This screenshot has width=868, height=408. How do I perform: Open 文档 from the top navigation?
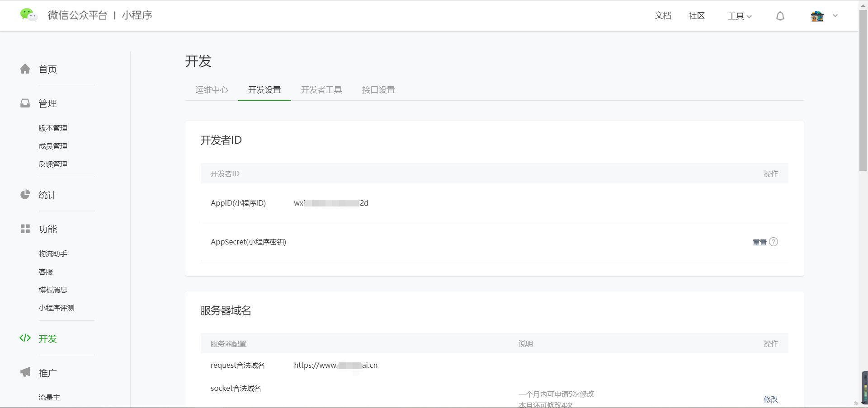pyautogui.click(x=662, y=16)
